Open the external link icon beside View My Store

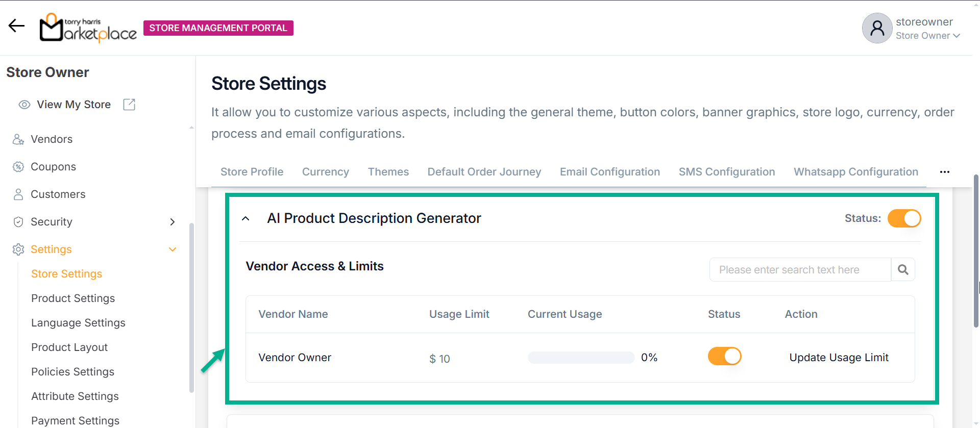129,105
